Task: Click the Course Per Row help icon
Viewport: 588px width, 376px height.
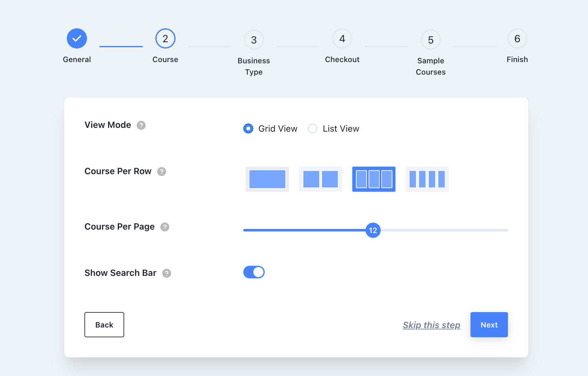Action: (161, 172)
